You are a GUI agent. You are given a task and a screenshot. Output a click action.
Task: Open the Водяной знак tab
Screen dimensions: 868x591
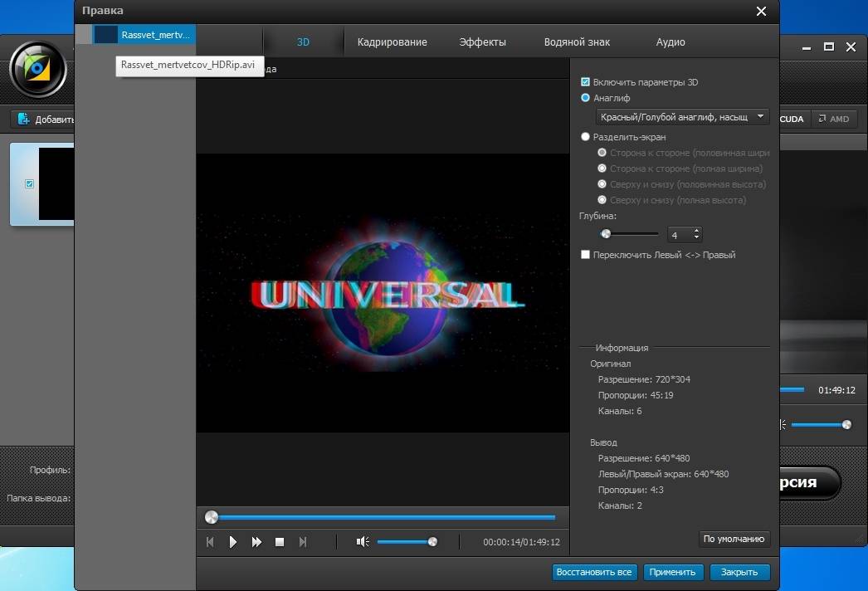pos(577,42)
